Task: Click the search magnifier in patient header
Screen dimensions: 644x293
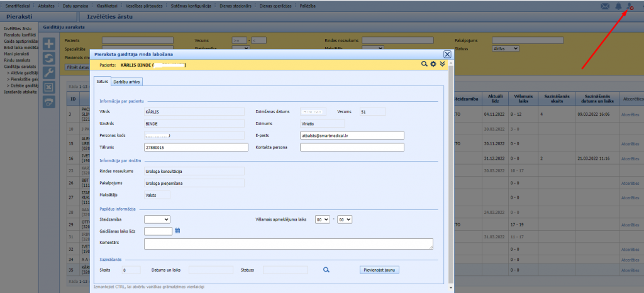Action: [x=425, y=64]
